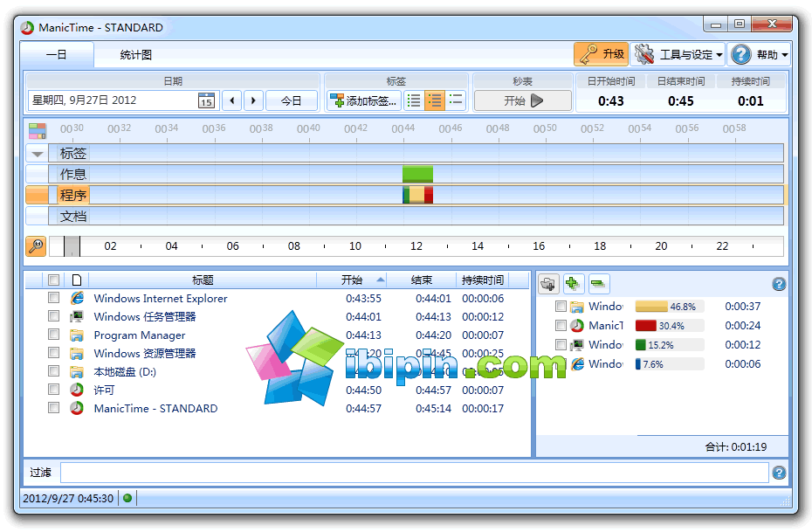This screenshot has width=812, height=532.
Task: Select the 文档 timeline row label
Action: (73, 217)
